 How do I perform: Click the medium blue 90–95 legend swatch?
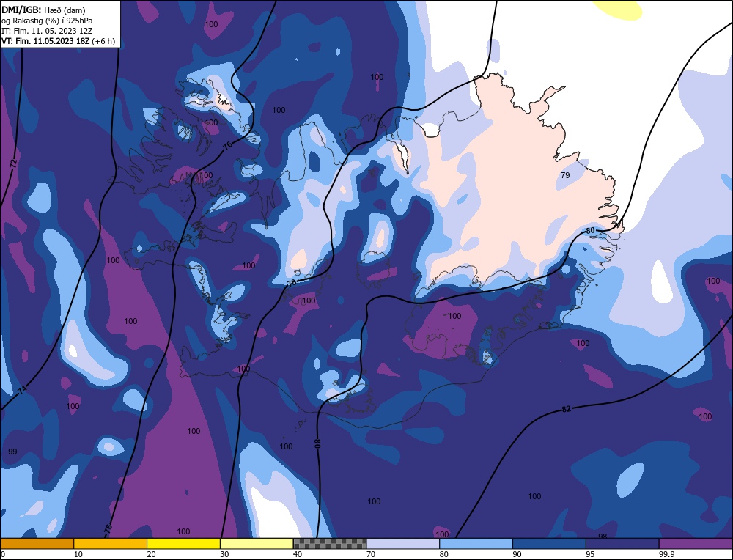(549, 544)
